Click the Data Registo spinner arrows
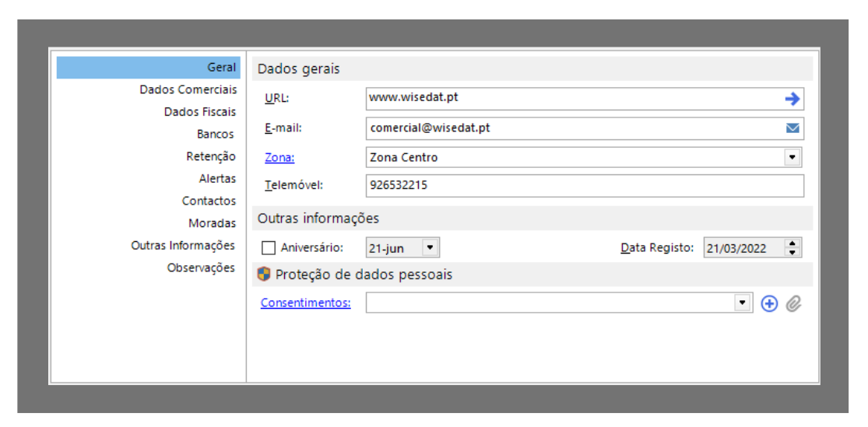Screen dimensions: 868x427 click(792, 248)
